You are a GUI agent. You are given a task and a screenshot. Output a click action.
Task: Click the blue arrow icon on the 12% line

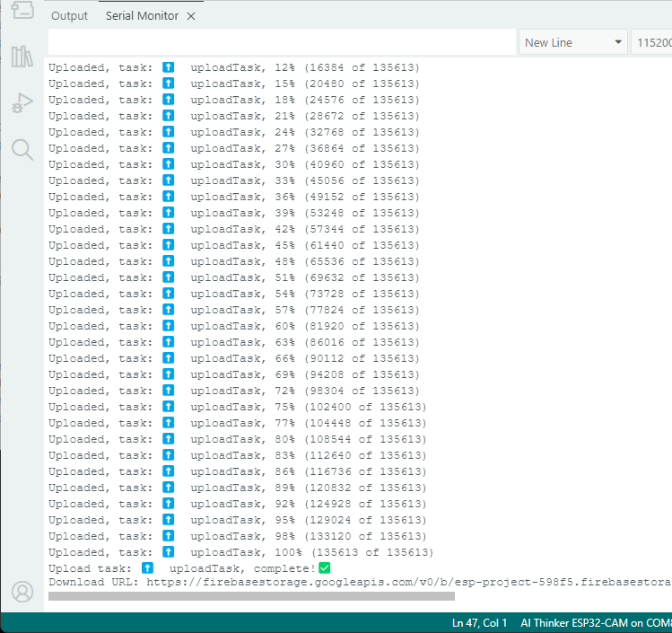169,67
